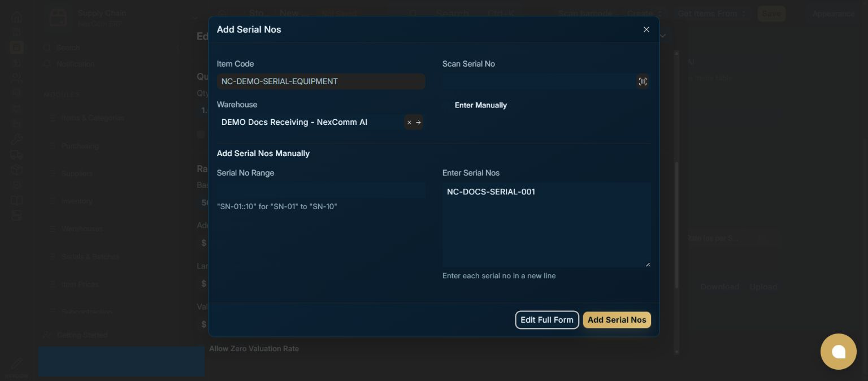Focus the Enter Serial Nos text area
Viewport: 868px width, 381px height.
(546, 224)
